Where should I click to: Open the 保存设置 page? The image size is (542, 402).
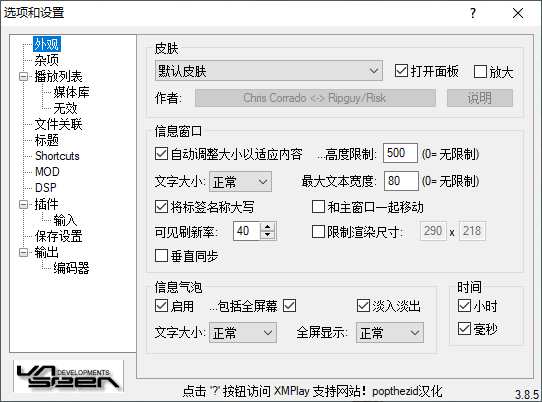[x=58, y=236]
